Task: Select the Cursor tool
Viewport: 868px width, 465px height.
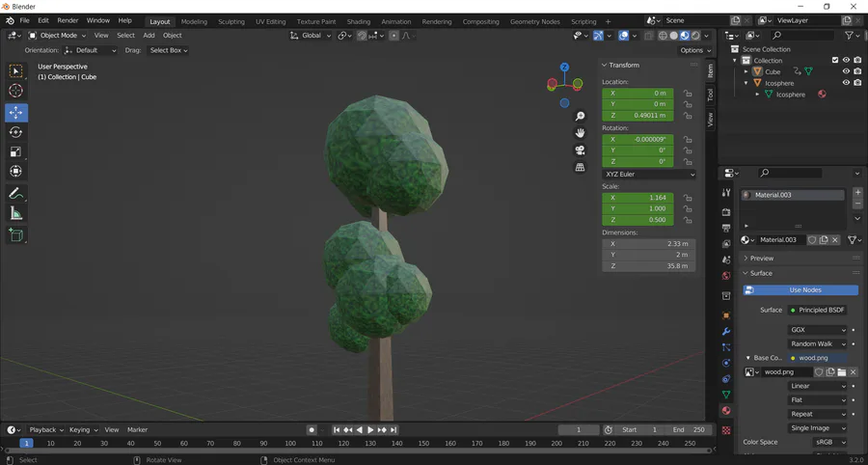Action: [x=15, y=91]
